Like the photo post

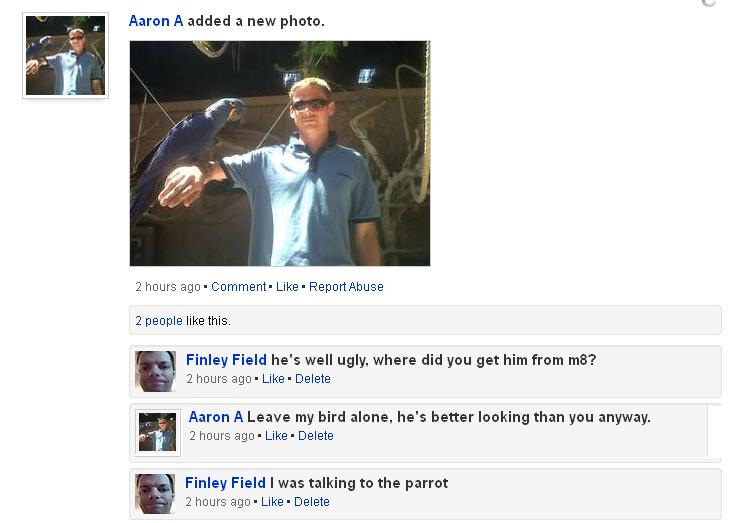[287, 287]
